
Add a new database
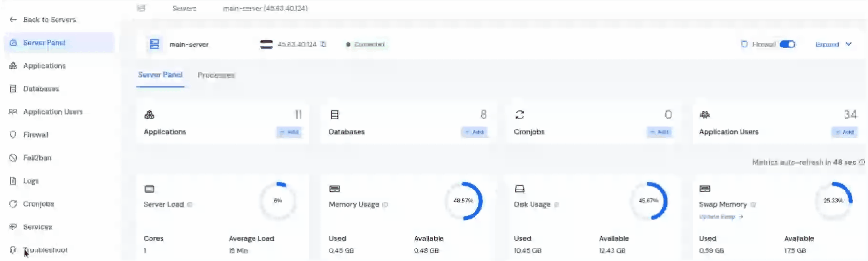pos(475,132)
